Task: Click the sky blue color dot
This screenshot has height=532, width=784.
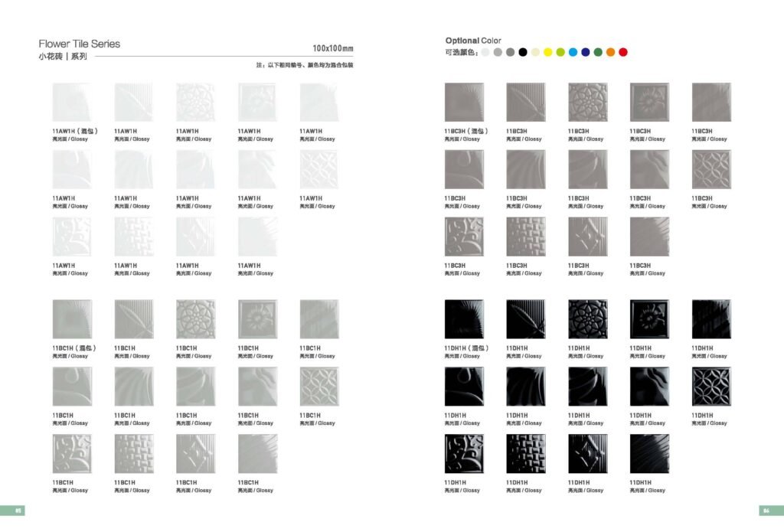Action: click(573, 52)
